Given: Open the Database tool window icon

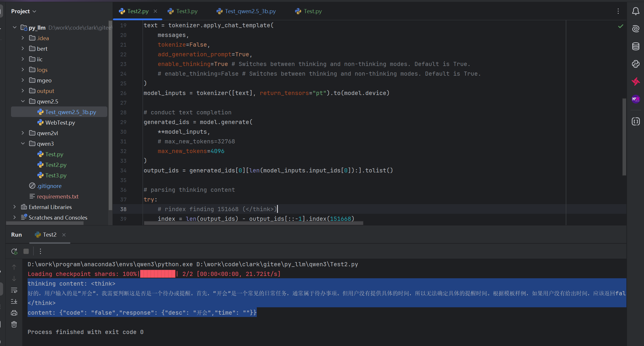Looking at the screenshot, I should click(635, 46).
